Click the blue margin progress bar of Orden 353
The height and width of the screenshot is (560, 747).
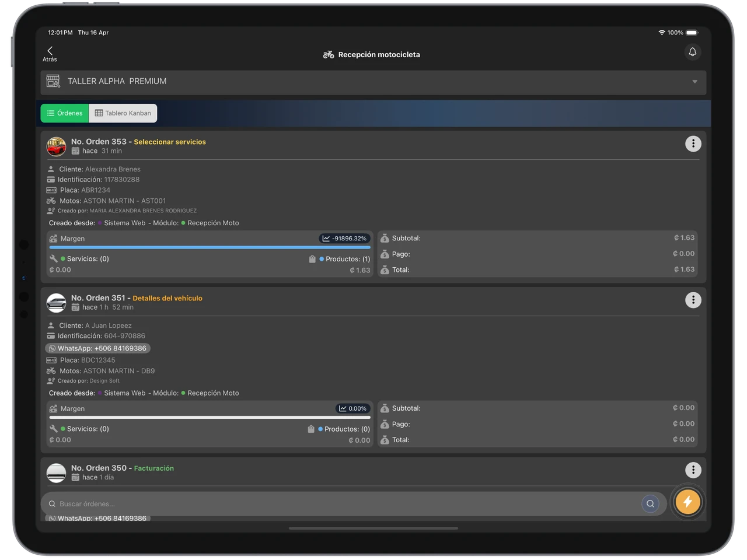point(210,247)
